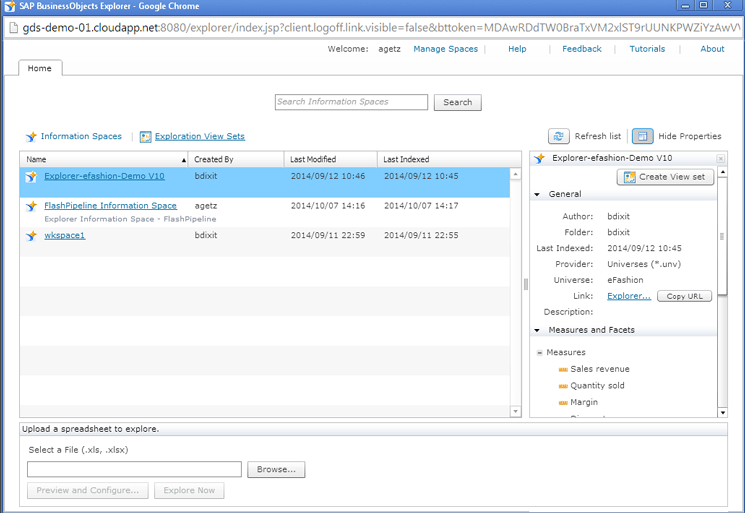
Task: Click the Copy URL button
Action: click(684, 296)
